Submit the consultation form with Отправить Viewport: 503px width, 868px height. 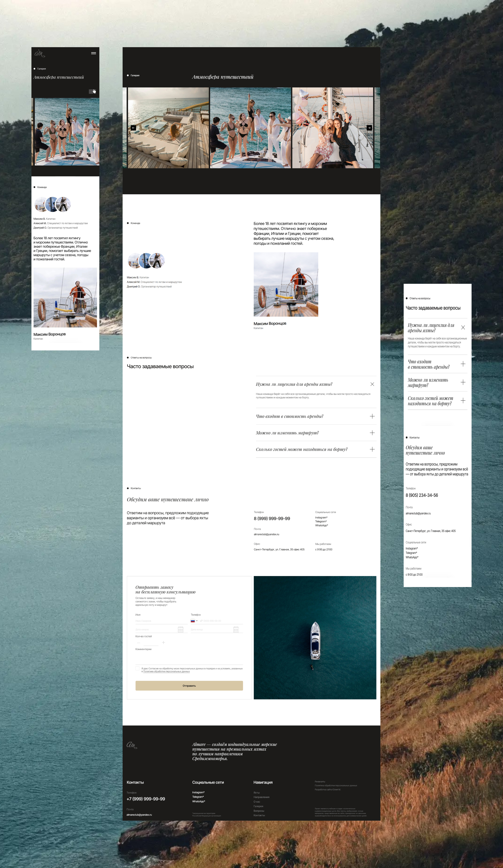[x=189, y=685]
